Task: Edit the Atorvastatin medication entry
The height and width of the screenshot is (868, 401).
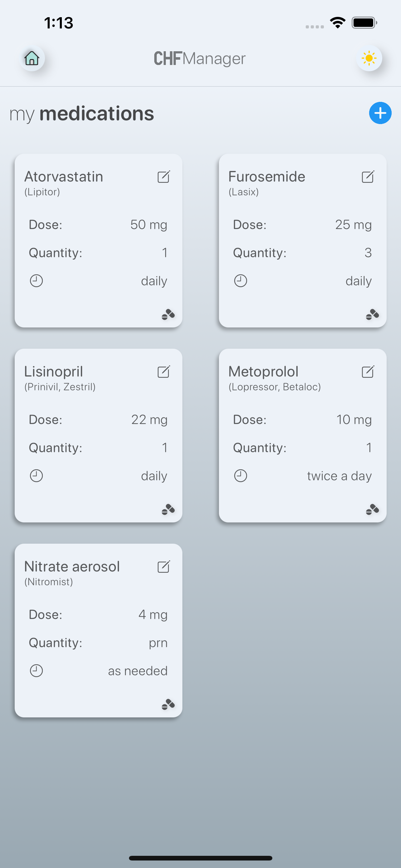Action: (164, 177)
